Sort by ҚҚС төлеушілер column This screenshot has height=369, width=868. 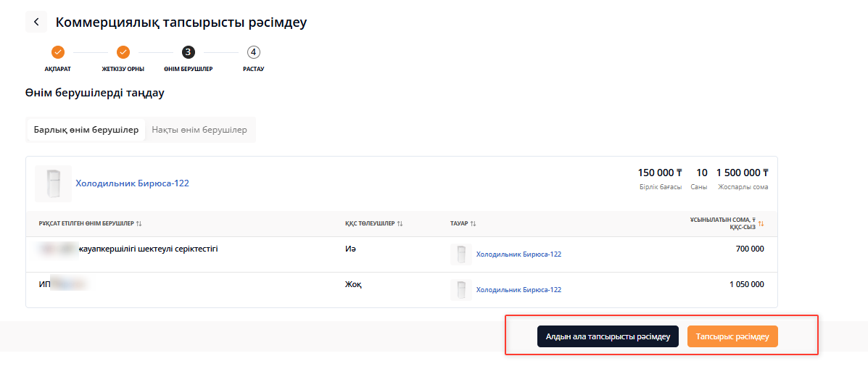click(x=400, y=224)
